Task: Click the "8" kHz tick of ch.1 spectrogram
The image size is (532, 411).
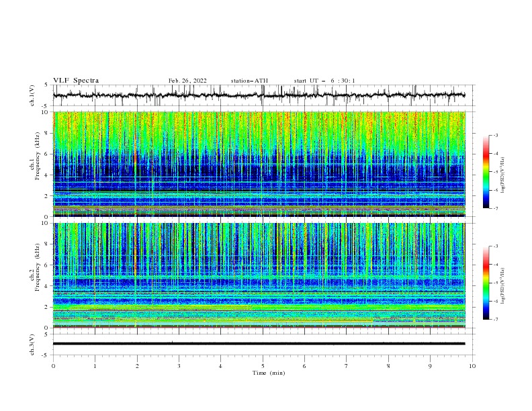Action: click(46, 133)
